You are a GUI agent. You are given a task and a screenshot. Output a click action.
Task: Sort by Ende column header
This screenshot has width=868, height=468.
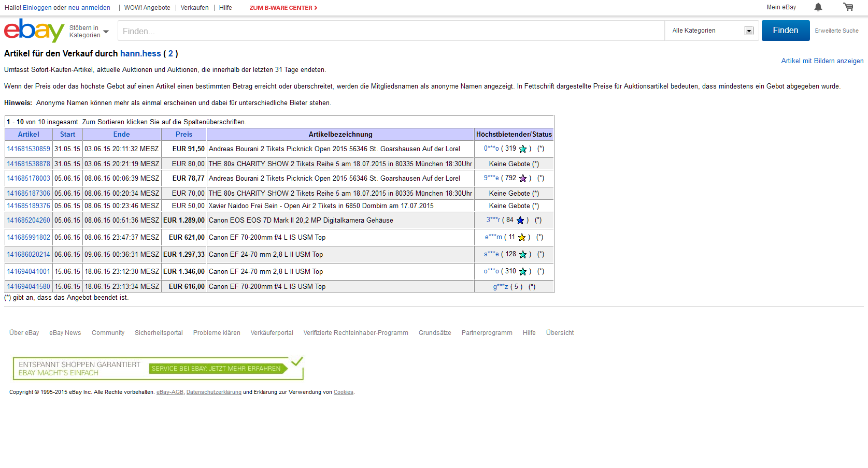[122, 135]
